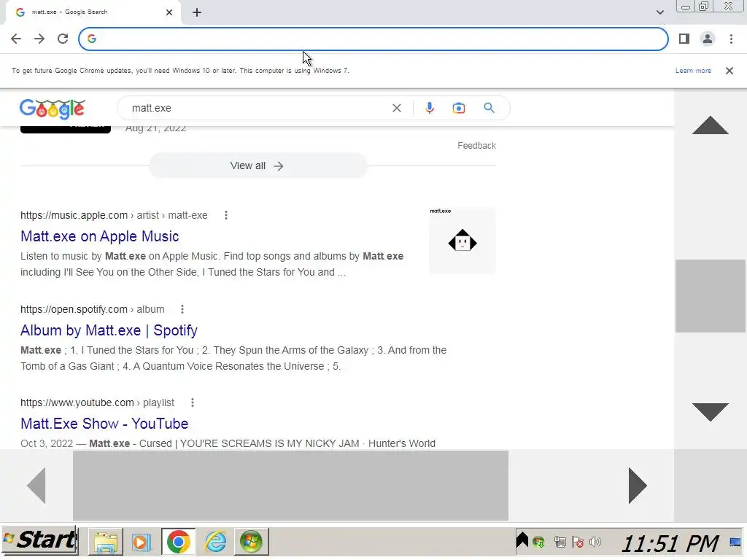The image size is (747, 560).
Task: Open the Matt.exe on Apple Music result
Action: pyautogui.click(x=99, y=236)
